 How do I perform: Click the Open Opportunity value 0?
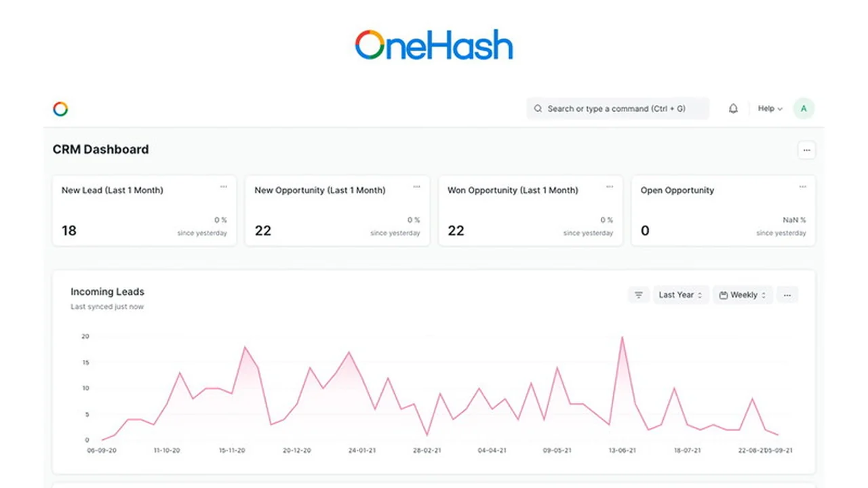tap(645, 230)
